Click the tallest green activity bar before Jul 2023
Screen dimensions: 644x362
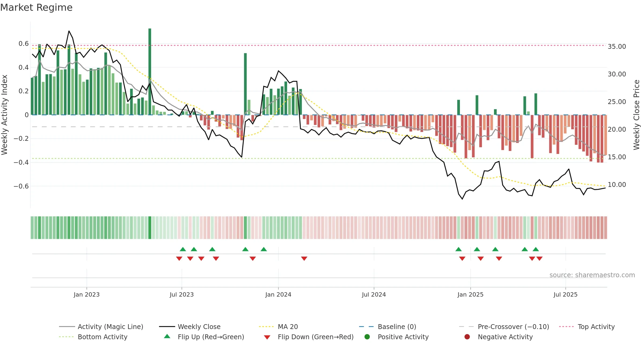(150, 72)
